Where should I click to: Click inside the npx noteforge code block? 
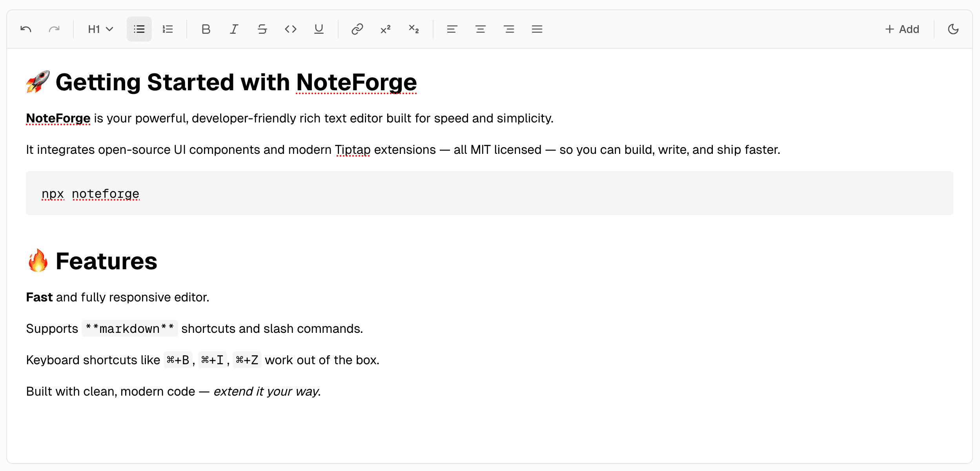point(489,194)
